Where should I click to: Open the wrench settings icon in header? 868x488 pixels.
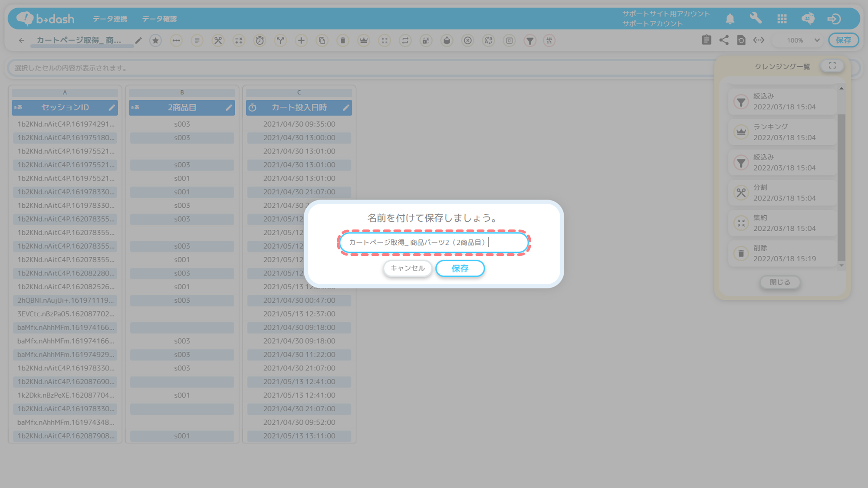point(756,18)
